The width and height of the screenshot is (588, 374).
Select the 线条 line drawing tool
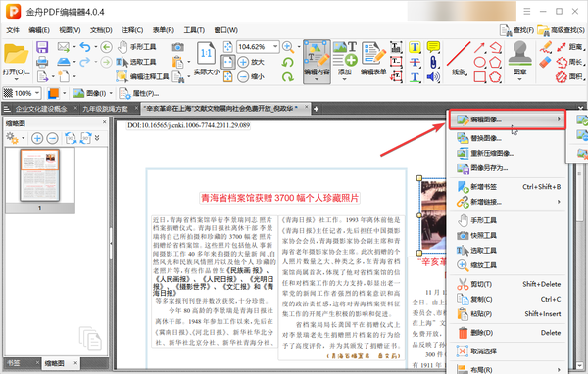click(459, 59)
